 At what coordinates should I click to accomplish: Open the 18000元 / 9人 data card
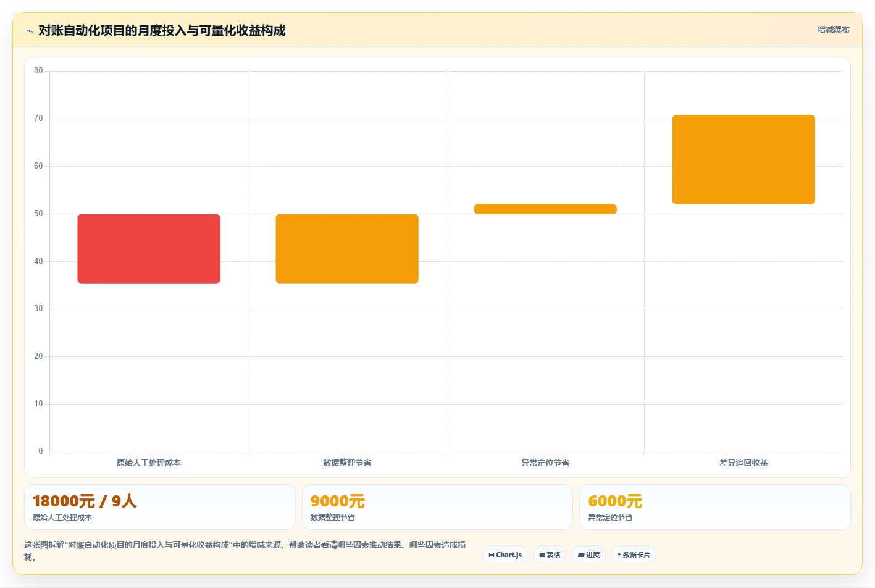(x=160, y=507)
